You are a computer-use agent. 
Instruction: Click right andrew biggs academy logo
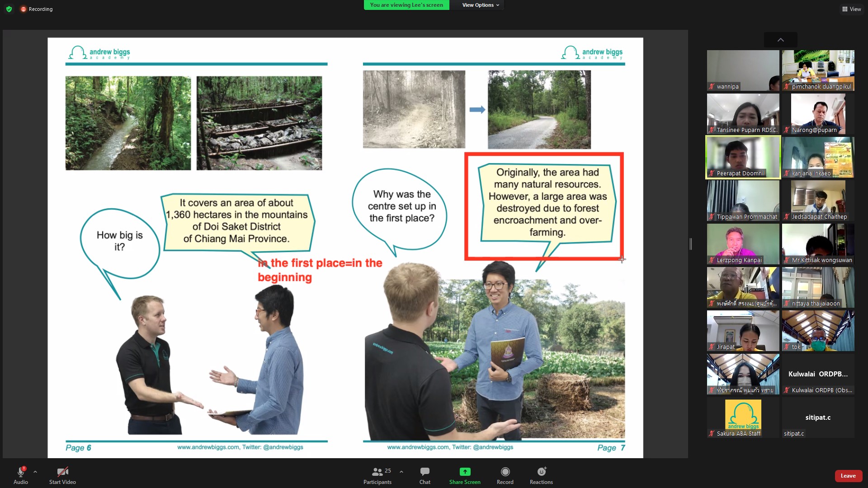(592, 53)
